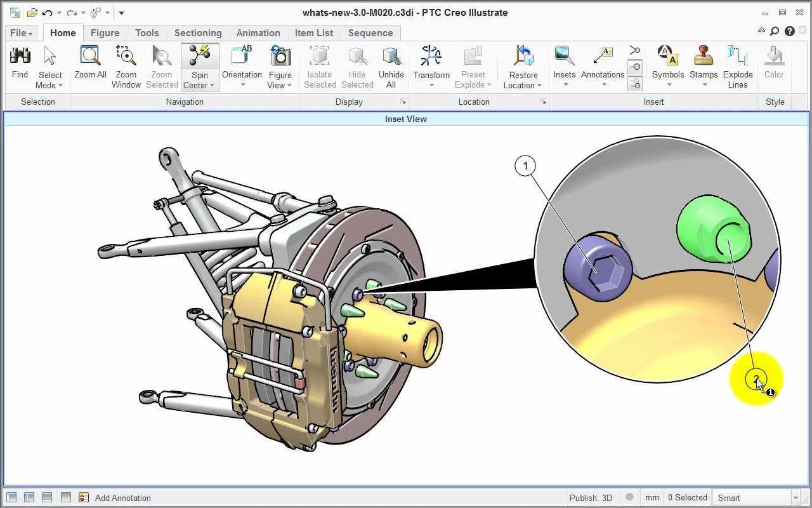The image size is (812, 508).
Task: Open the command search magnifier icon
Action: point(775,31)
